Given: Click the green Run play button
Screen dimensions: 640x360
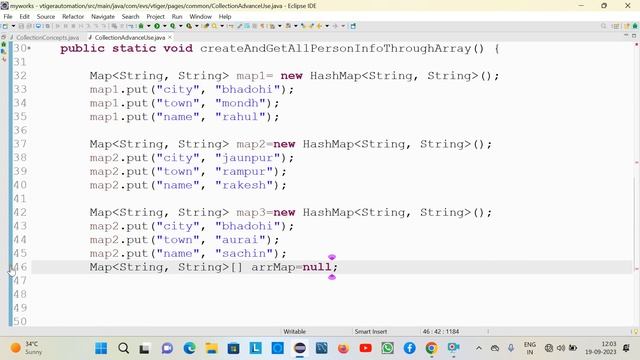Looking at the screenshot, I should click(x=157, y=26).
